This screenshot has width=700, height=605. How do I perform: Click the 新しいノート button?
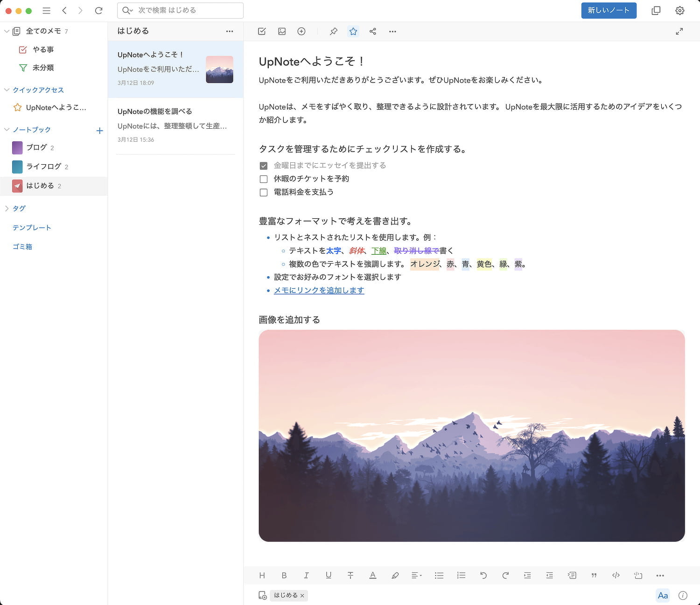609,10
